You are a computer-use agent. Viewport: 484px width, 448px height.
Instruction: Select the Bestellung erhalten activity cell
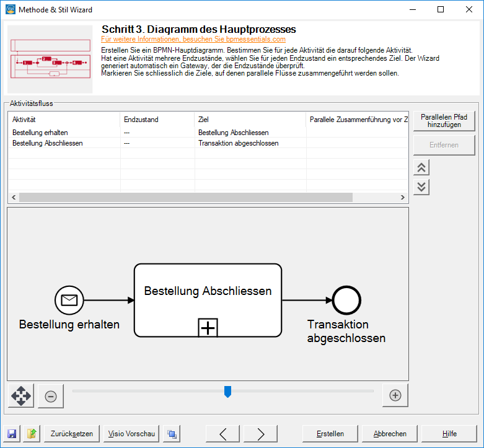coord(64,133)
